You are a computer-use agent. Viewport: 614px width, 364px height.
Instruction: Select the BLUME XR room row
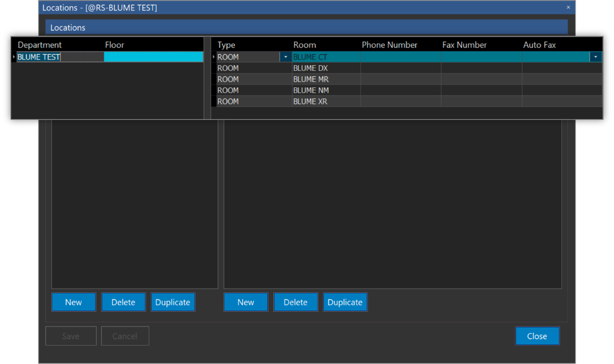pyautogui.click(x=310, y=102)
